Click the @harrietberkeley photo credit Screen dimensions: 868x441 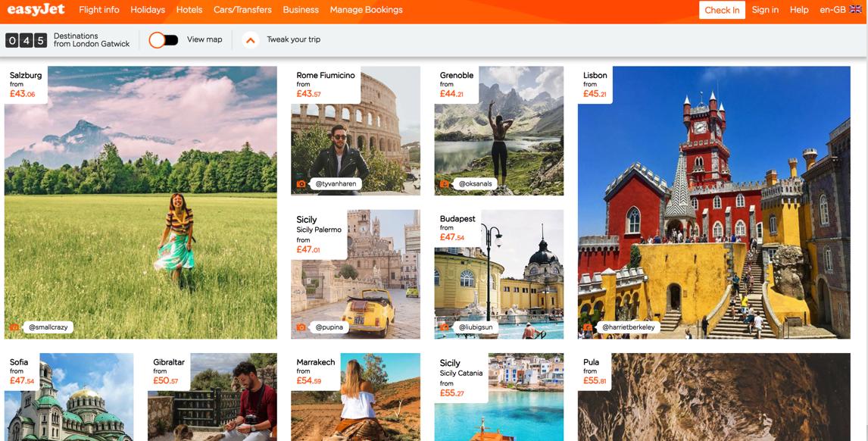point(628,327)
